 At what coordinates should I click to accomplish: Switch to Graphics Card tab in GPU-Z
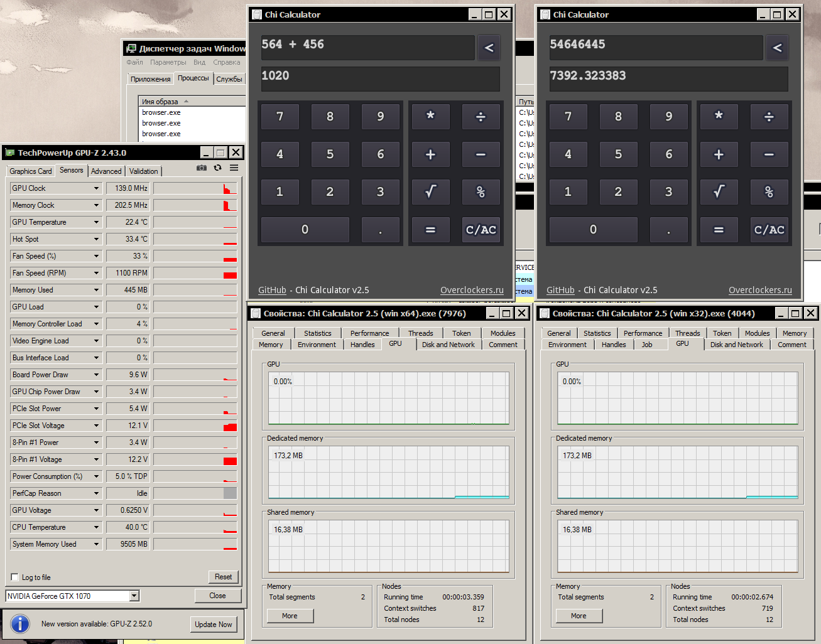coord(31,171)
